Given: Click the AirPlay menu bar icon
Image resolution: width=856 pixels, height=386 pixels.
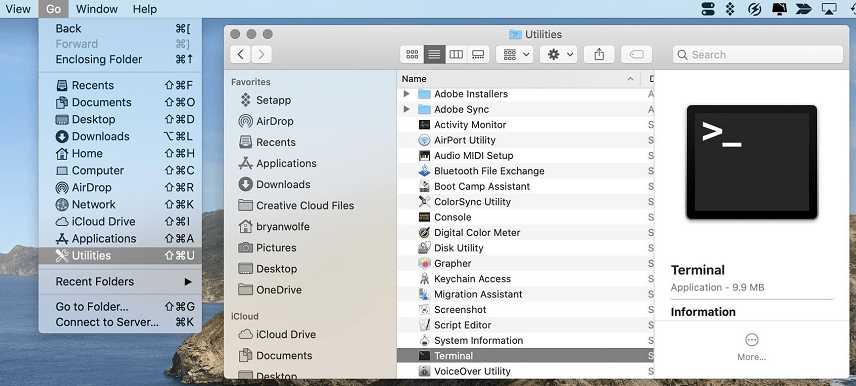Looking at the screenshot, I should tap(829, 9).
